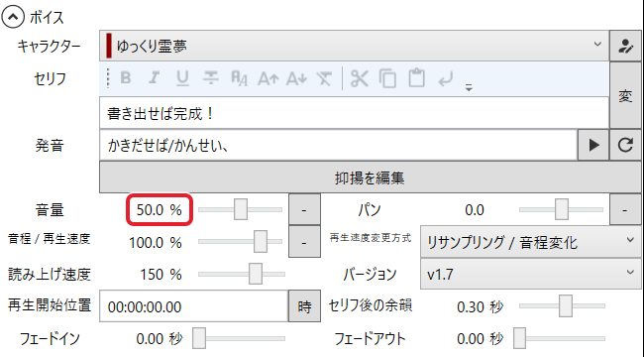Click the パン value 0.0

[x=475, y=210]
